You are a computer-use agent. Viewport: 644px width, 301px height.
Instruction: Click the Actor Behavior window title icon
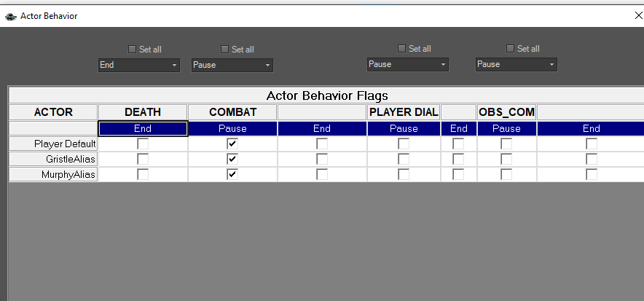tap(10, 17)
